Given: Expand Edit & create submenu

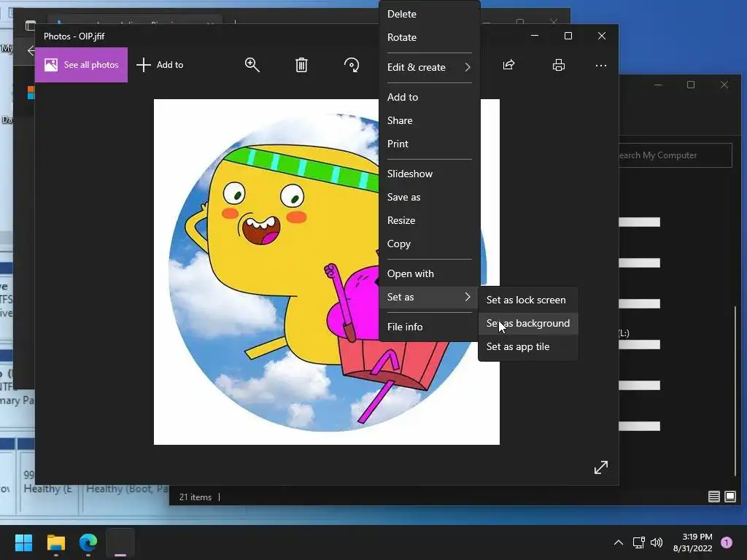Looking at the screenshot, I should [x=429, y=67].
